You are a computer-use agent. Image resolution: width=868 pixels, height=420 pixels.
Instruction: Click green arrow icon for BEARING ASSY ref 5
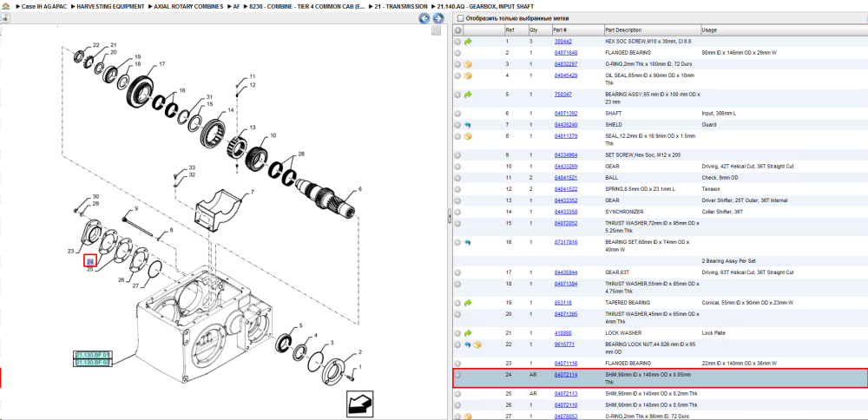click(x=468, y=95)
